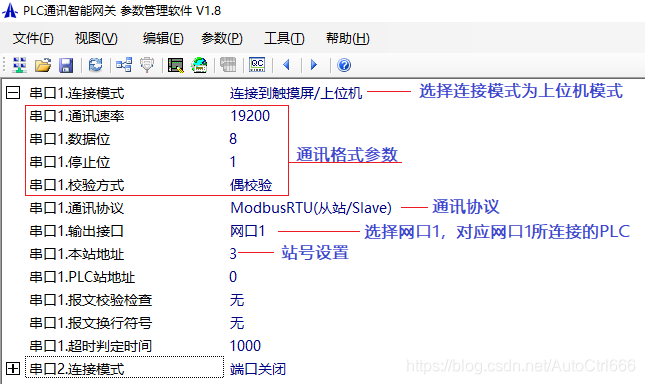Expand the 串口2.连接模式 tree node
This screenshot has width=645, height=384.
coord(13,368)
